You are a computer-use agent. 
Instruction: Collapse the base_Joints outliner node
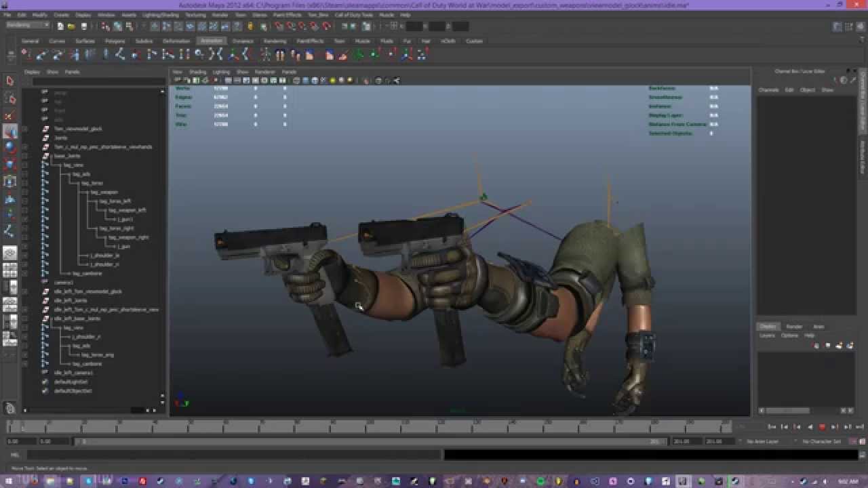tap(25, 156)
